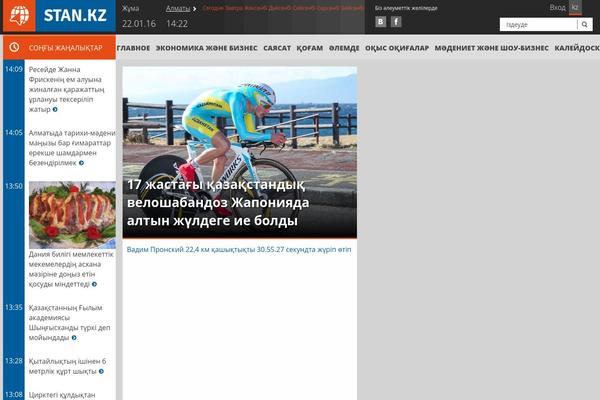Viewport: 600px width, 400px height.
Task: Open news about Дания билігі pork menu
Action: [x=71, y=269]
